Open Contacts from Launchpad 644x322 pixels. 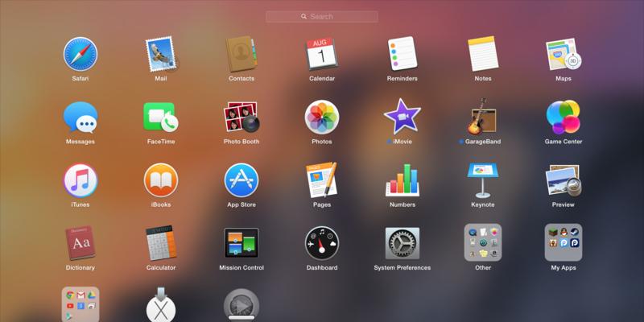241,54
